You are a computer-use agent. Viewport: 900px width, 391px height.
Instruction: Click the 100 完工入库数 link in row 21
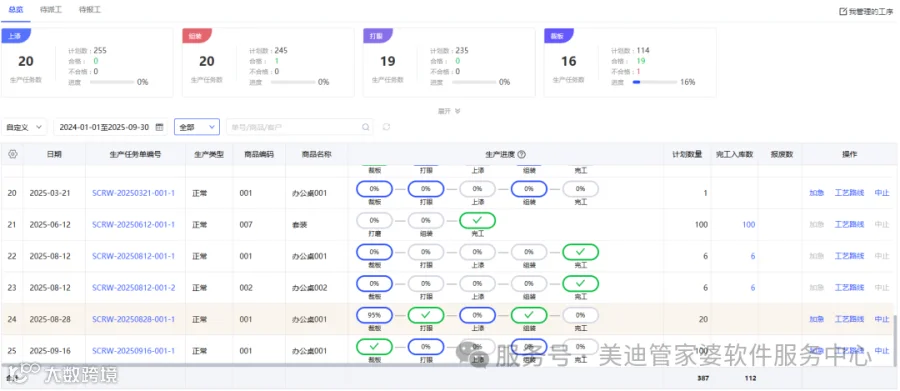(748, 224)
